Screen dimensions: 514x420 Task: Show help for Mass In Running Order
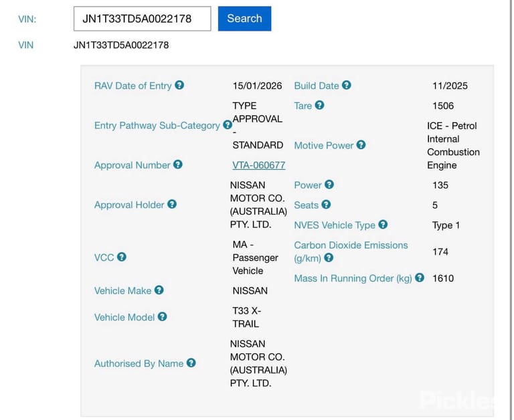pyautogui.click(x=420, y=278)
